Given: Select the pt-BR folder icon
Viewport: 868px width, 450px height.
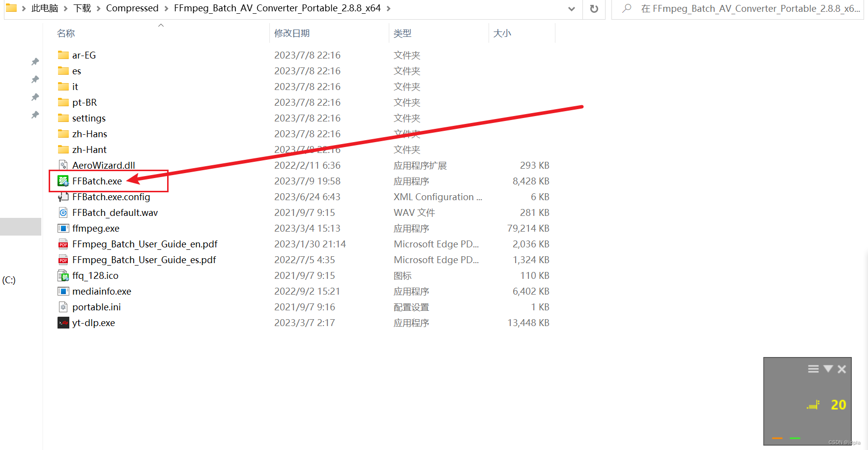Looking at the screenshot, I should click(63, 102).
